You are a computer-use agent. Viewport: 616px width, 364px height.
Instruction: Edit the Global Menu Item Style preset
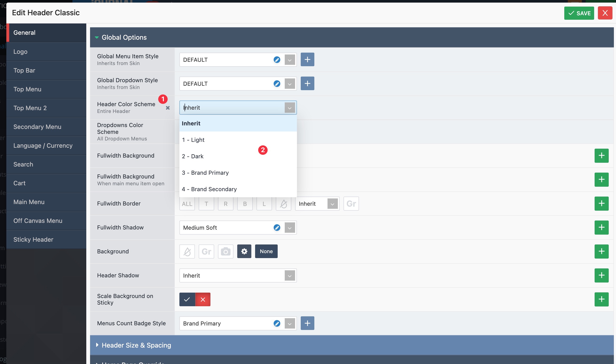pos(277,60)
